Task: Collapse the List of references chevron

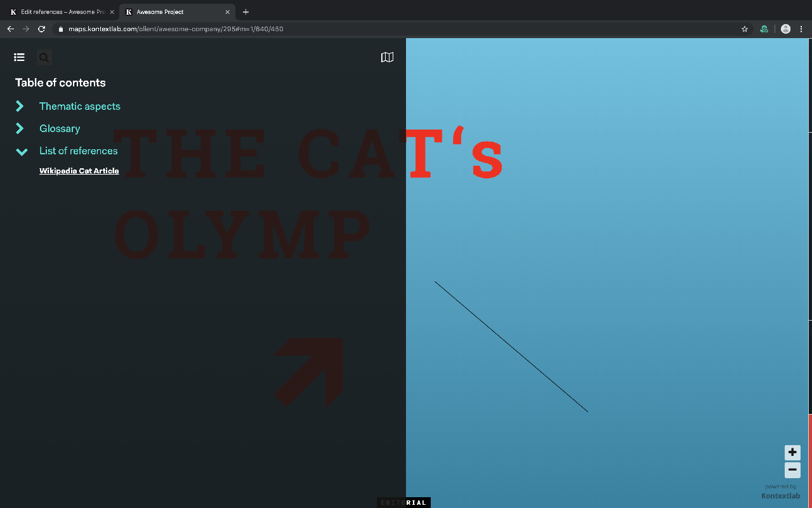Action: point(21,151)
